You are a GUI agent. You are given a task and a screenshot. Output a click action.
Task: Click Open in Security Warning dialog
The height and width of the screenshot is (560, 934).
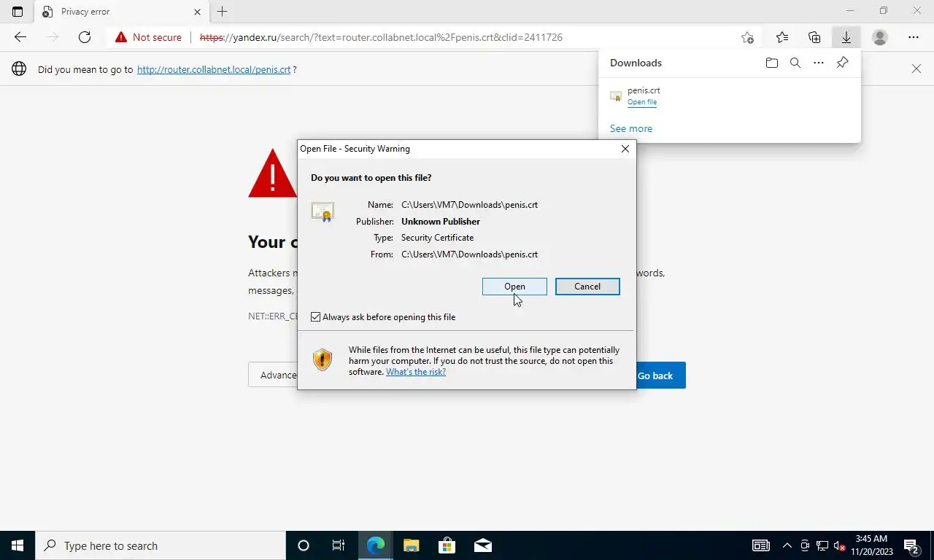pos(514,287)
